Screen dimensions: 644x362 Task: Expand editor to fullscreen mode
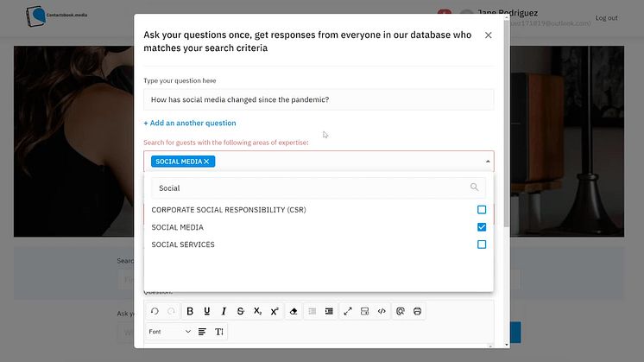click(x=348, y=311)
